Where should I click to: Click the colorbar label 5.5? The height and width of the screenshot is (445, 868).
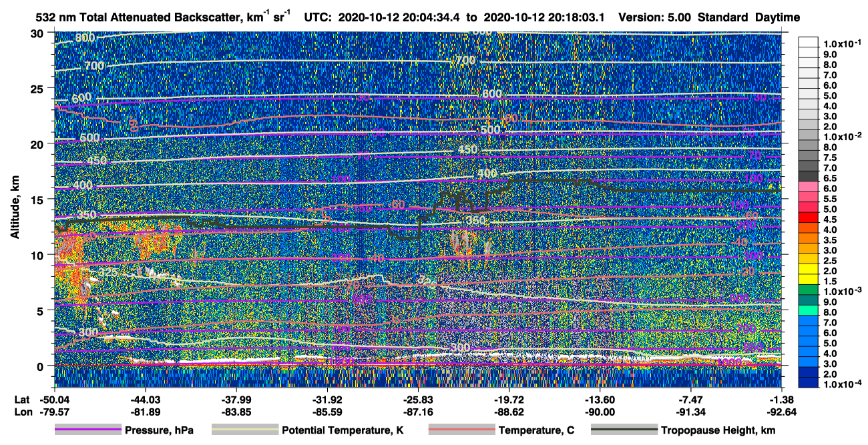[x=830, y=199]
